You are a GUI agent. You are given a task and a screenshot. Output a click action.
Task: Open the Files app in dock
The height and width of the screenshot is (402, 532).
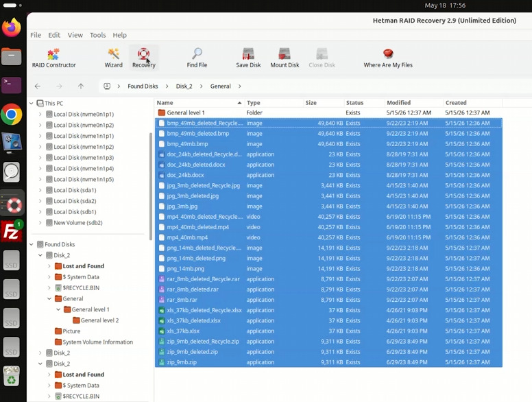click(x=12, y=56)
